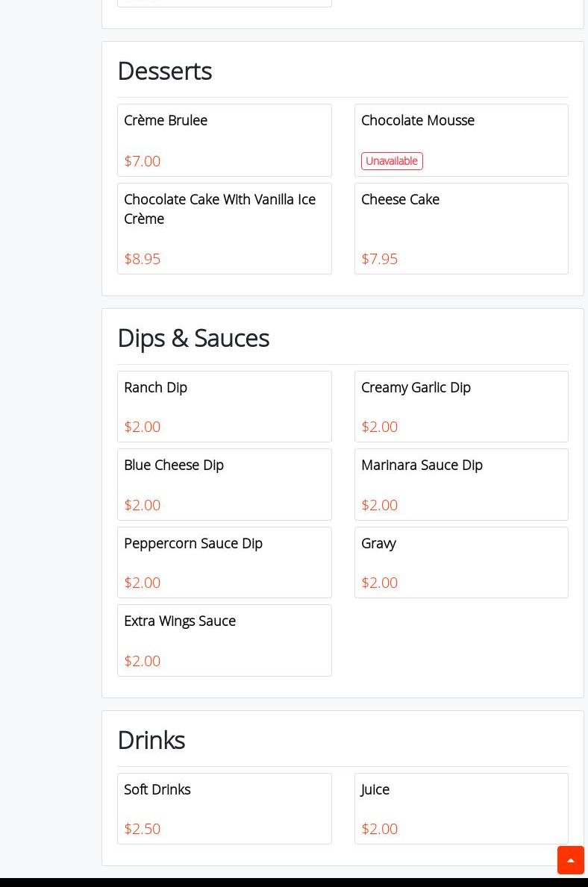
Task: Click the Marinara Sauce Dip item
Action: click(x=460, y=484)
